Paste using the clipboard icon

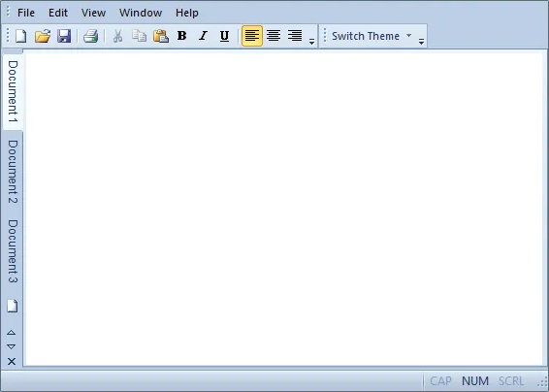click(161, 36)
